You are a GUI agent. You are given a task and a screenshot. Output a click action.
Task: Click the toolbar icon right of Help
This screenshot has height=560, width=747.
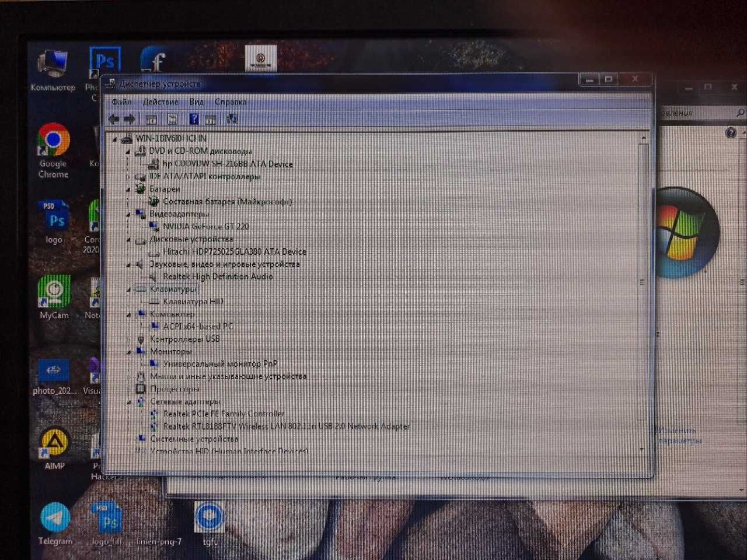(x=211, y=119)
